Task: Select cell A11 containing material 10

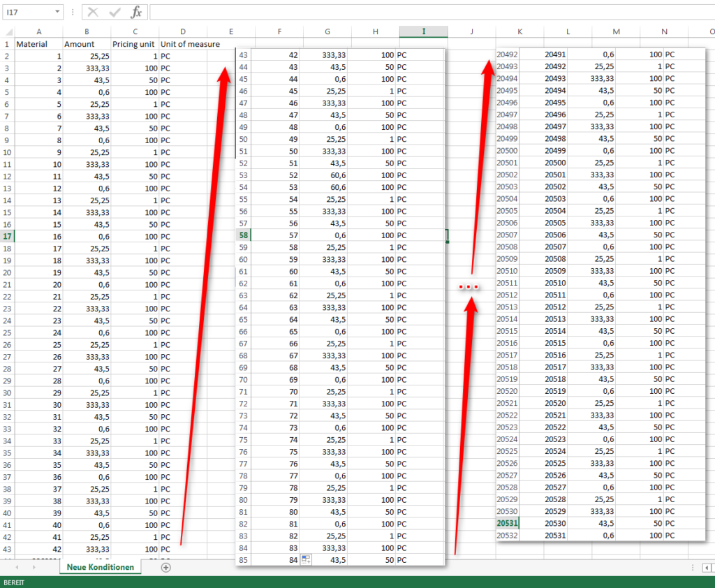Action: click(39, 165)
